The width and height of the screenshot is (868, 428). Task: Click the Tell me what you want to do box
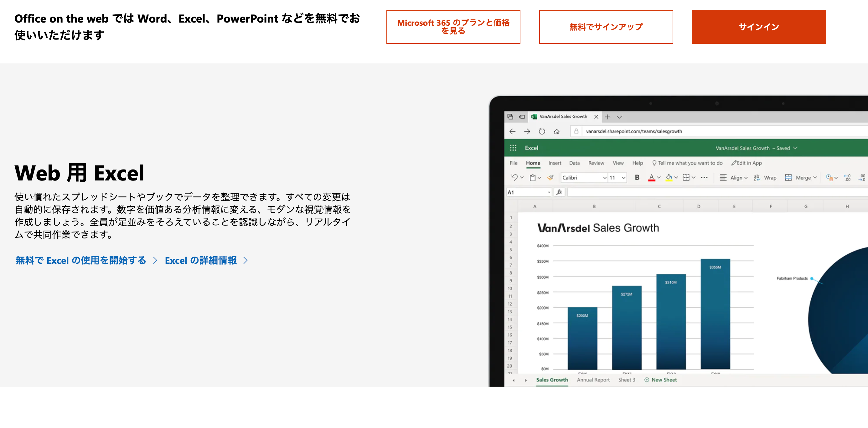(x=687, y=163)
